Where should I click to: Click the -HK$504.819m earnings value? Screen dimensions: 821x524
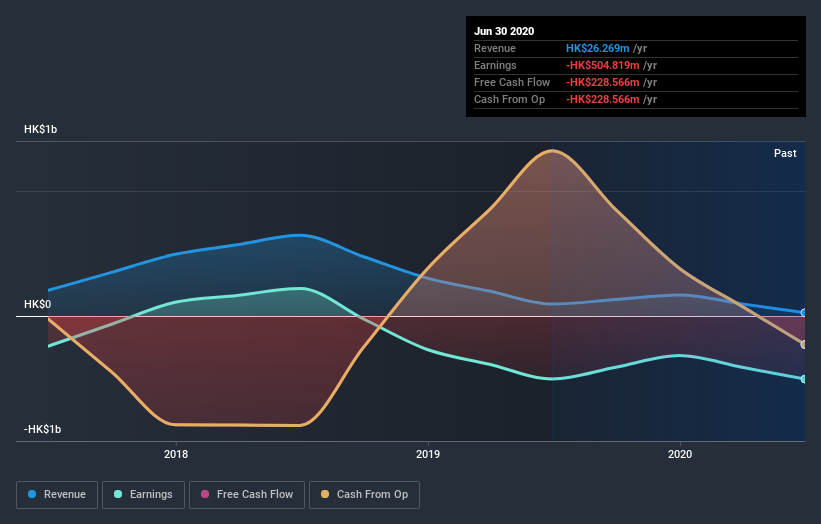click(x=603, y=65)
